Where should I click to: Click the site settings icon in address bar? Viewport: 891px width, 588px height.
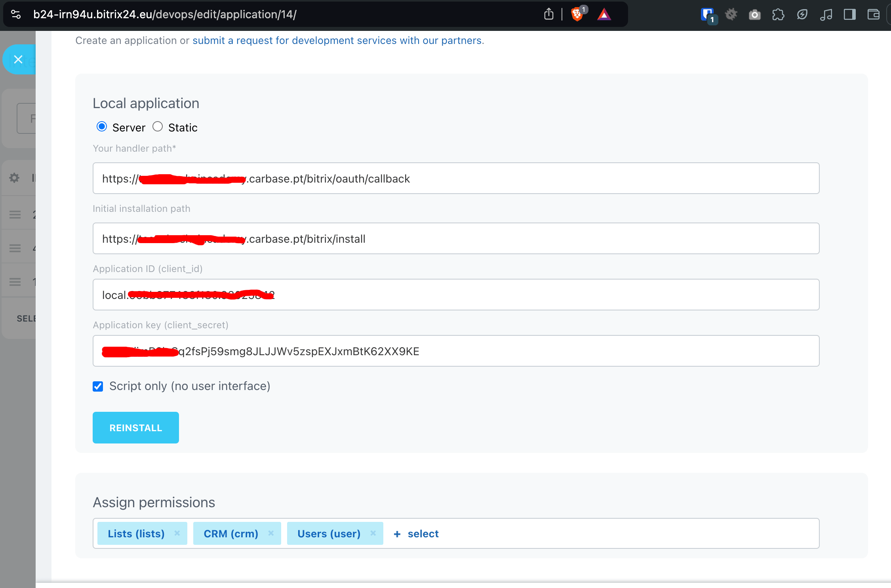point(16,15)
